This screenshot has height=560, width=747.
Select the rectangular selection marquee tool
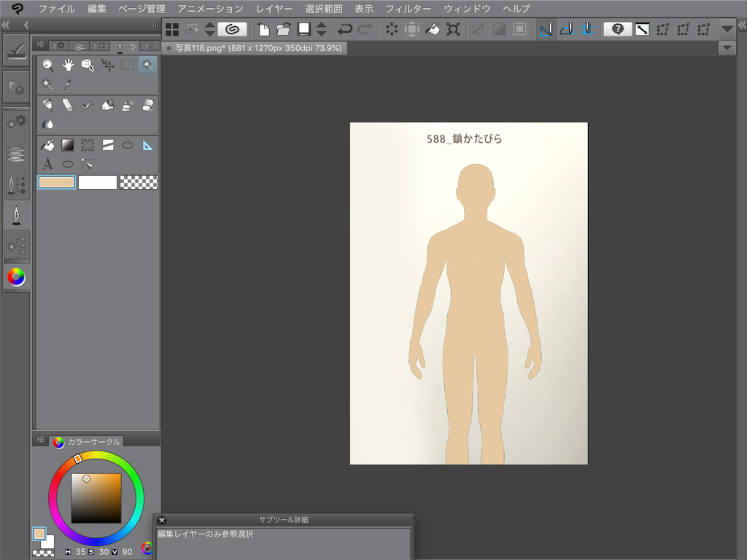128,65
